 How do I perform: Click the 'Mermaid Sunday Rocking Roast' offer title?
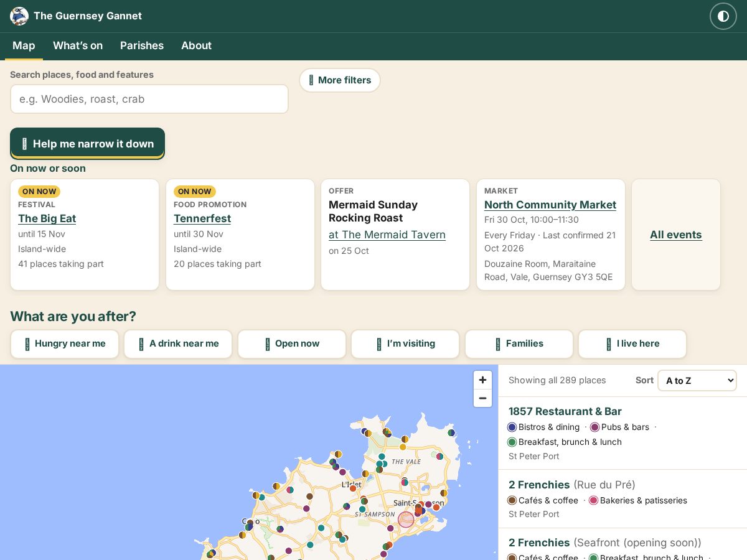point(374,212)
